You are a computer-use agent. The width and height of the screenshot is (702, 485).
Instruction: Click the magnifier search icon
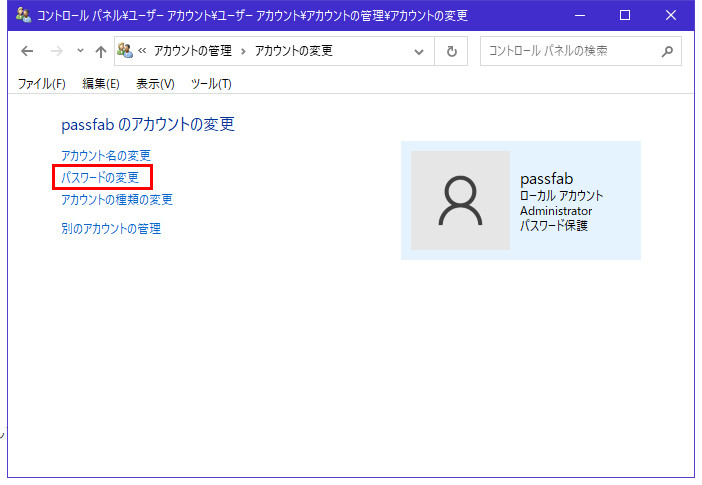667,51
